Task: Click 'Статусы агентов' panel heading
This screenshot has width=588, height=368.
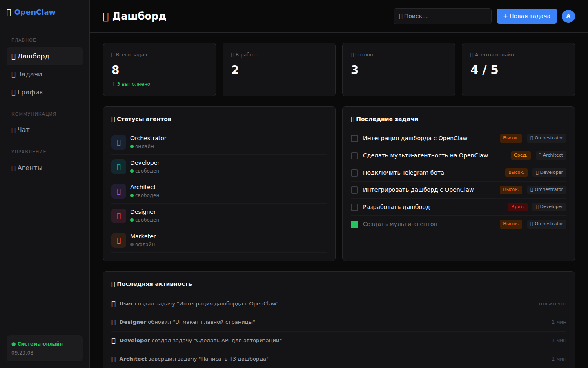Action: click(x=141, y=119)
